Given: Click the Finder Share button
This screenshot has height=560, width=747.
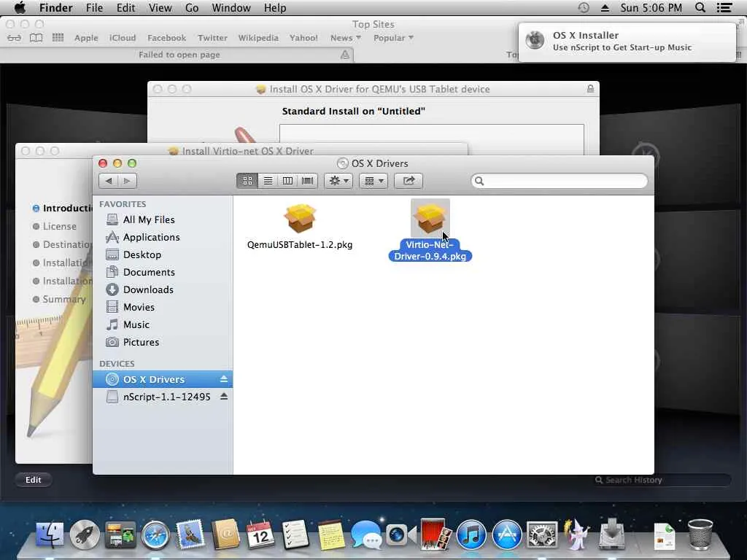Looking at the screenshot, I should pos(409,181).
